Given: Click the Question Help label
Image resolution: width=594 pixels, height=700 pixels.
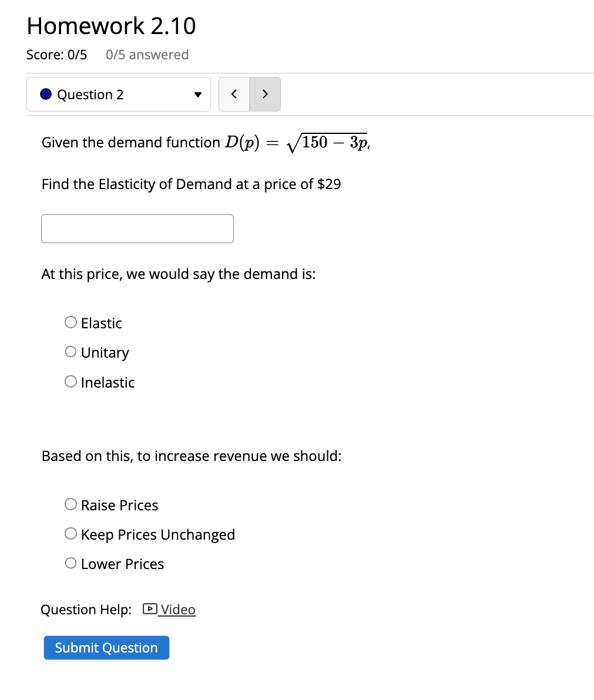Looking at the screenshot, I should pyautogui.click(x=86, y=610).
